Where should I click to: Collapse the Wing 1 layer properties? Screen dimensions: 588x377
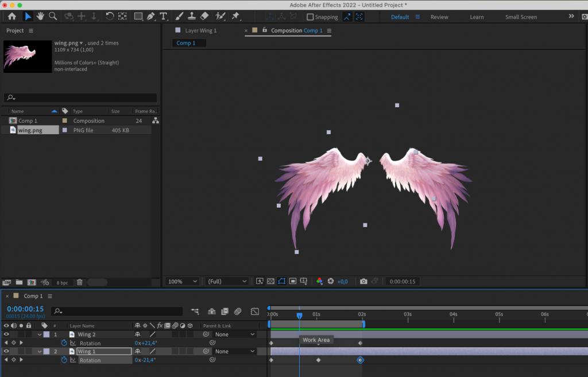[39, 351]
